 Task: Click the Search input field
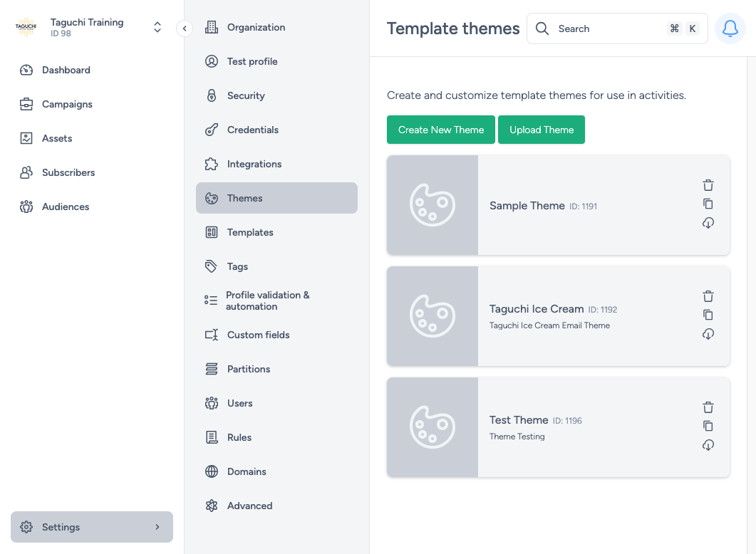(617, 28)
